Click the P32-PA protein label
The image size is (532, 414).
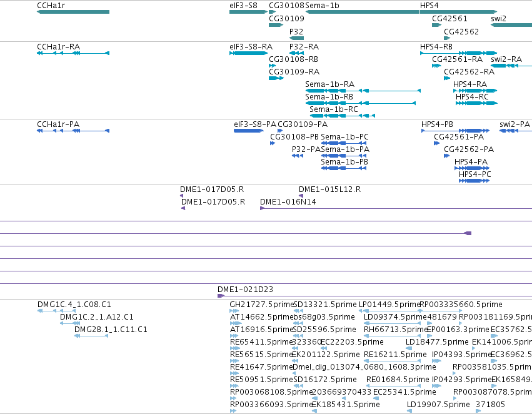[x=306, y=149]
